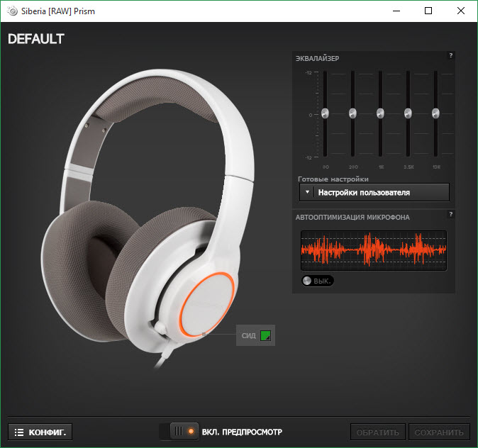Toggle the ВКЛ. ПРЕДПРОСМОТР live preview switch
478x448 pixels.
coord(179,431)
